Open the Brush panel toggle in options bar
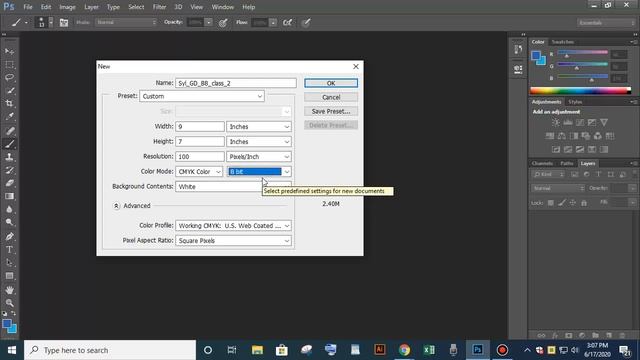The width and height of the screenshot is (640, 360). point(64,22)
